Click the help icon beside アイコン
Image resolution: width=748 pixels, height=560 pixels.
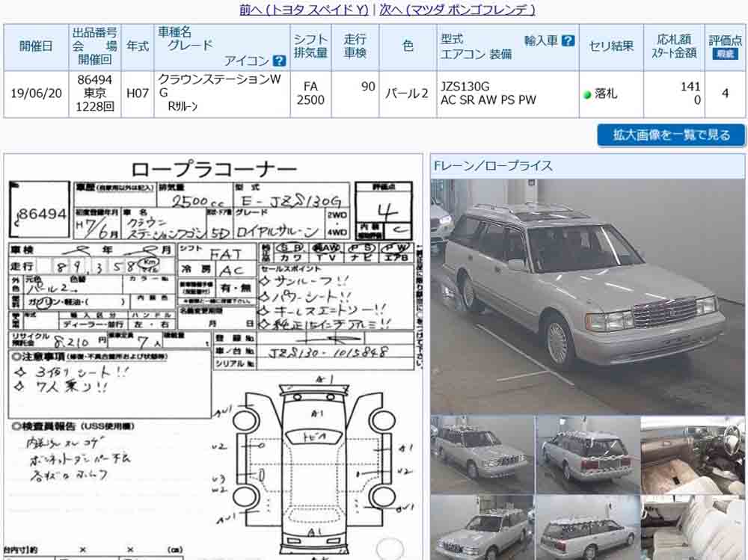[x=279, y=61]
